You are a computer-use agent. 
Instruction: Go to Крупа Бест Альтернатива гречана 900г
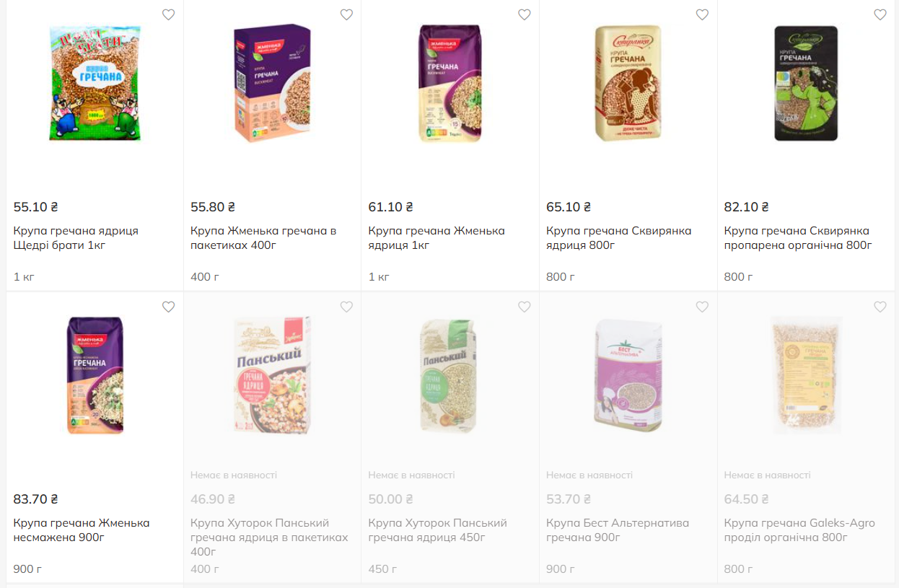point(617,530)
